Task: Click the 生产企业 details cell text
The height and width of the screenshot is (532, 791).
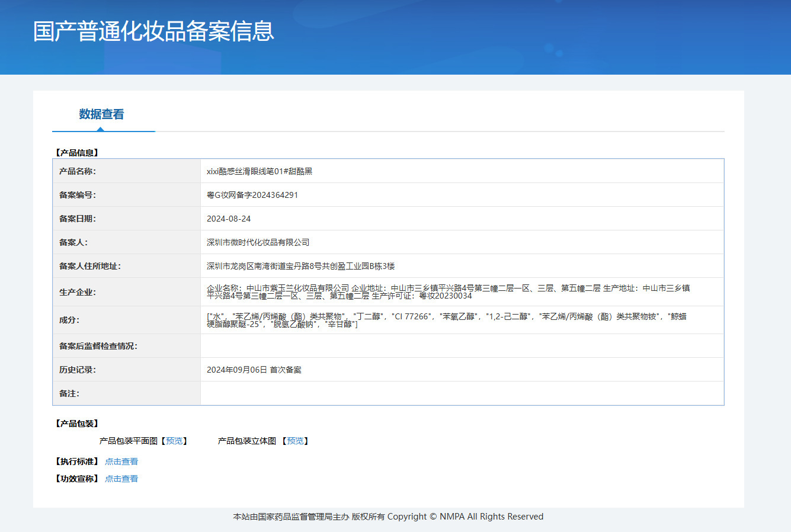Action: point(449,292)
